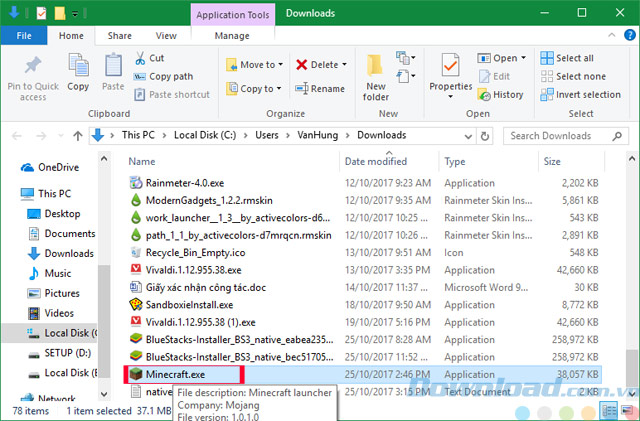640x421 pixels.
Task: Choose Select none
Action: tap(573, 76)
